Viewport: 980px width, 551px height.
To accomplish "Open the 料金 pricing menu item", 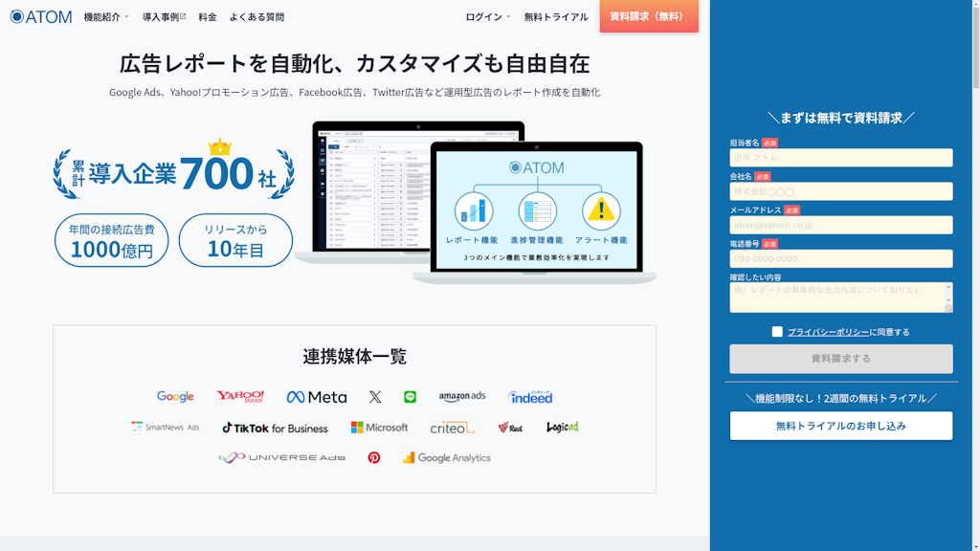I will [208, 17].
